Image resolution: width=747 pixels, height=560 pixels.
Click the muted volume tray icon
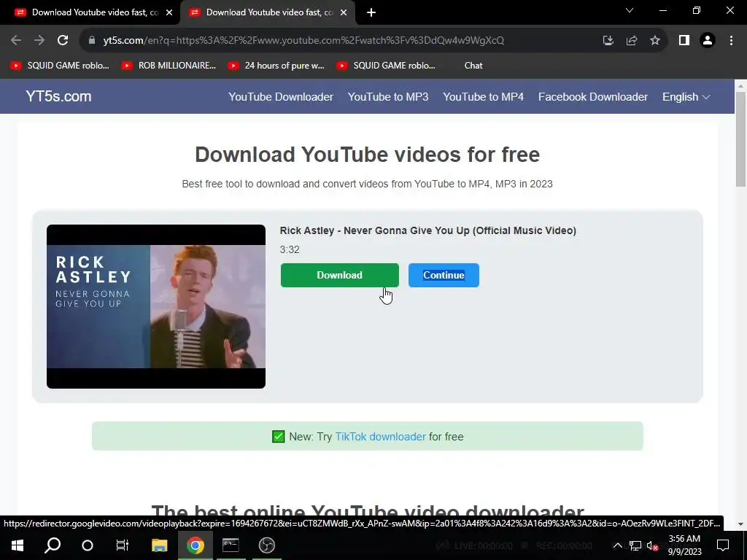[x=652, y=545]
